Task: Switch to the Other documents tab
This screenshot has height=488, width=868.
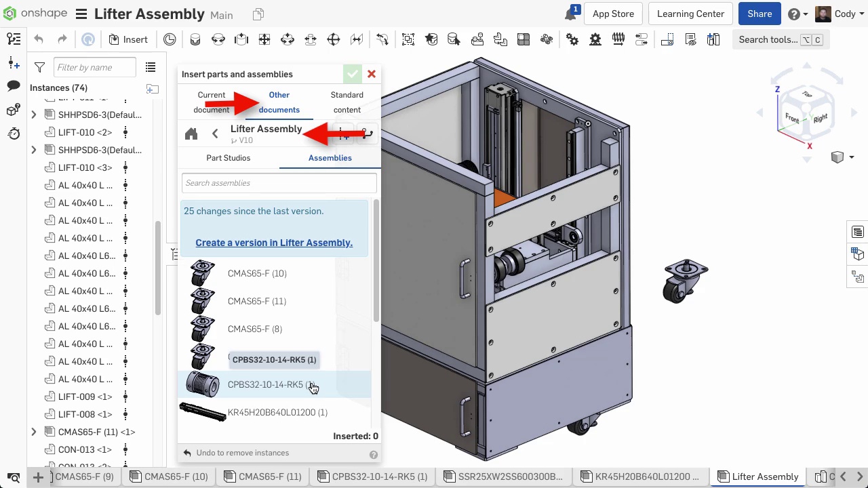Action: [279, 102]
